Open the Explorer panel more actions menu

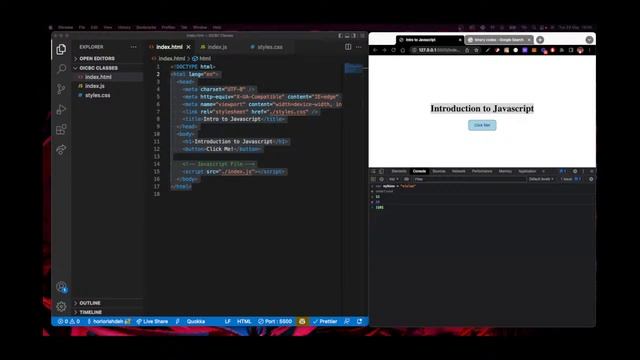(133, 47)
